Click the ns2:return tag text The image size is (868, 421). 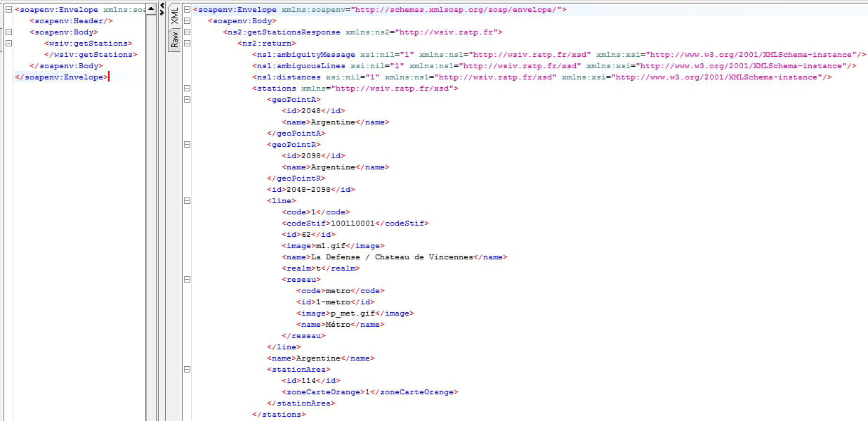coord(266,44)
